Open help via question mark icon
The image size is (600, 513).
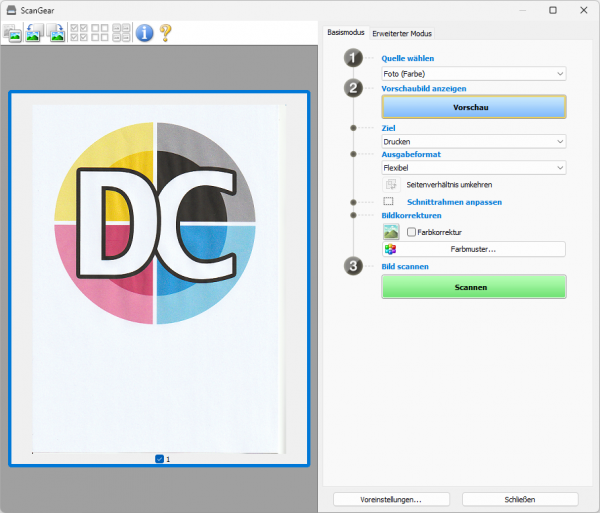tap(166, 33)
